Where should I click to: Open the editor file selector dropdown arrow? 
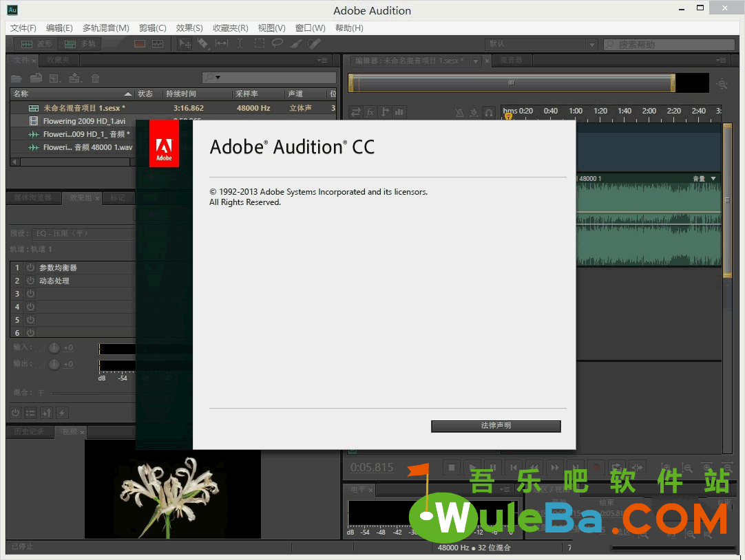(x=475, y=61)
